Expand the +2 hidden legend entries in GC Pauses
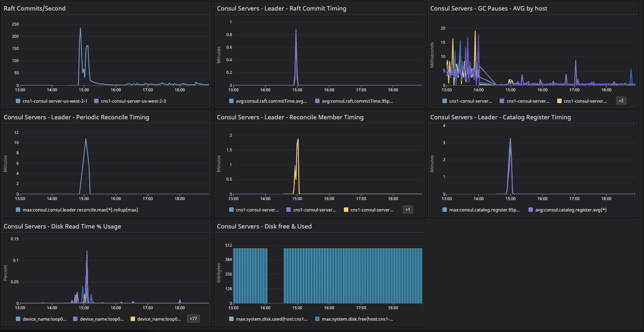The image size is (644, 332). [x=621, y=101]
